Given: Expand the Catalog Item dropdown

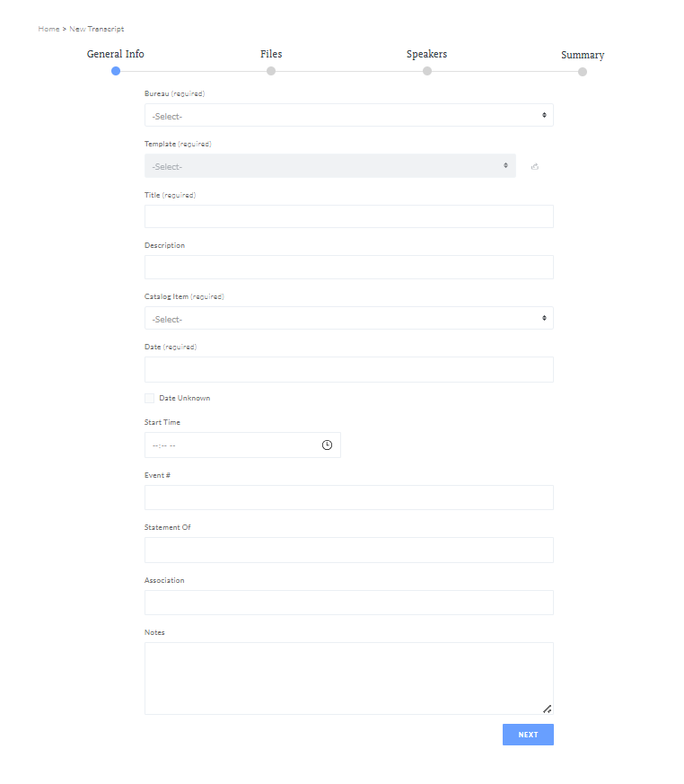Looking at the screenshot, I should coord(349,318).
